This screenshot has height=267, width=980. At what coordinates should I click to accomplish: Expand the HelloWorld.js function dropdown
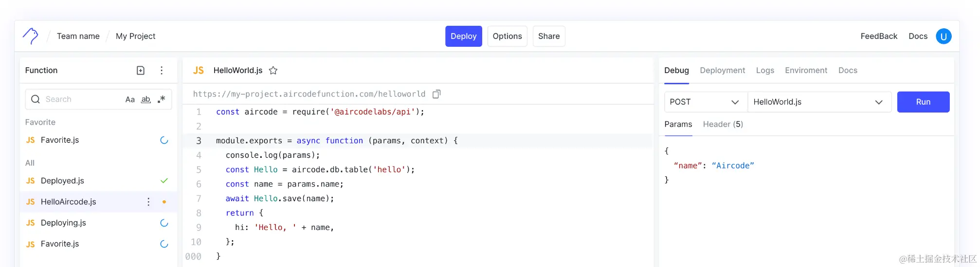pyautogui.click(x=819, y=102)
